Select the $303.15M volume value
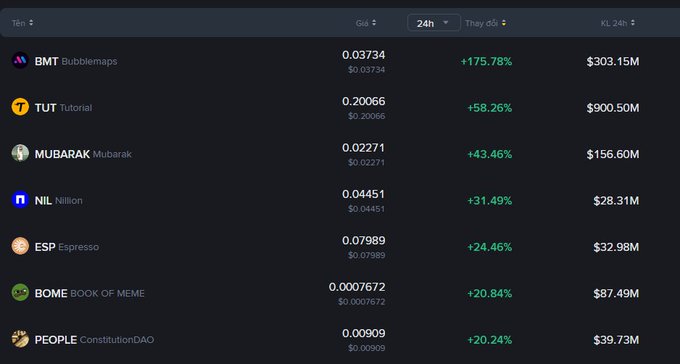 (x=613, y=62)
